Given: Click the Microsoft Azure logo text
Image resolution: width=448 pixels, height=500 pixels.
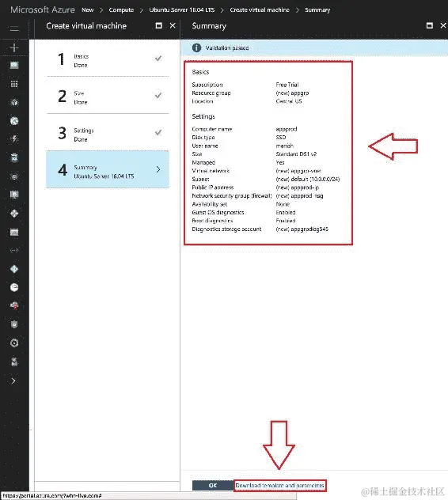Looking at the screenshot, I should [x=43, y=9].
